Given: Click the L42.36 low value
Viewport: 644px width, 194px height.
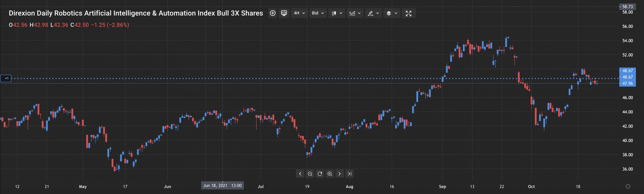Looking at the screenshot, I should 59,25.
